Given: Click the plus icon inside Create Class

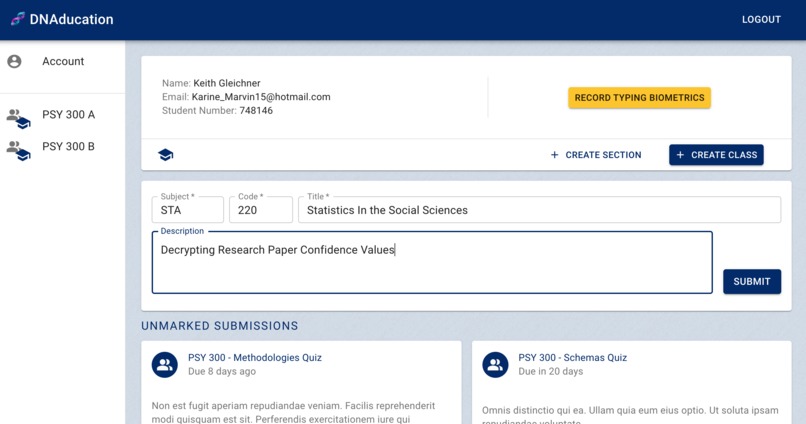Looking at the screenshot, I should pyautogui.click(x=680, y=155).
